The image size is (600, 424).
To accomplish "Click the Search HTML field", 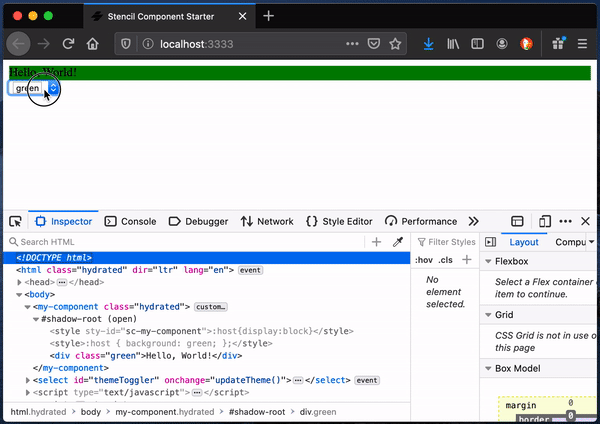I will click(x=186, y=242).
